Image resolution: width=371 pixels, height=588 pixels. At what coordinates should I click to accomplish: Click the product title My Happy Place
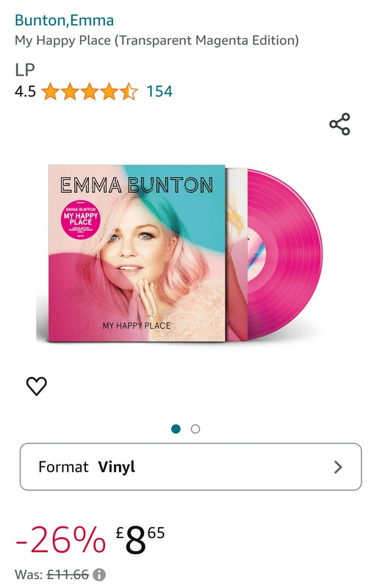[156, 40]
